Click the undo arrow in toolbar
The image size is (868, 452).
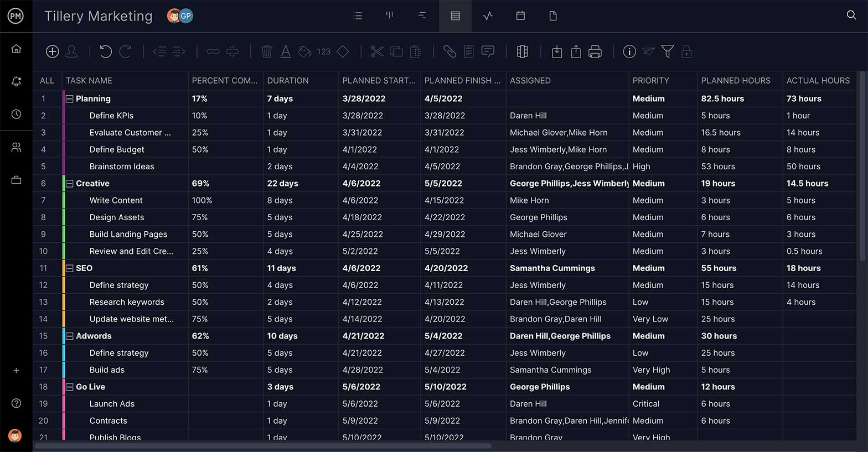coord(105,51)
